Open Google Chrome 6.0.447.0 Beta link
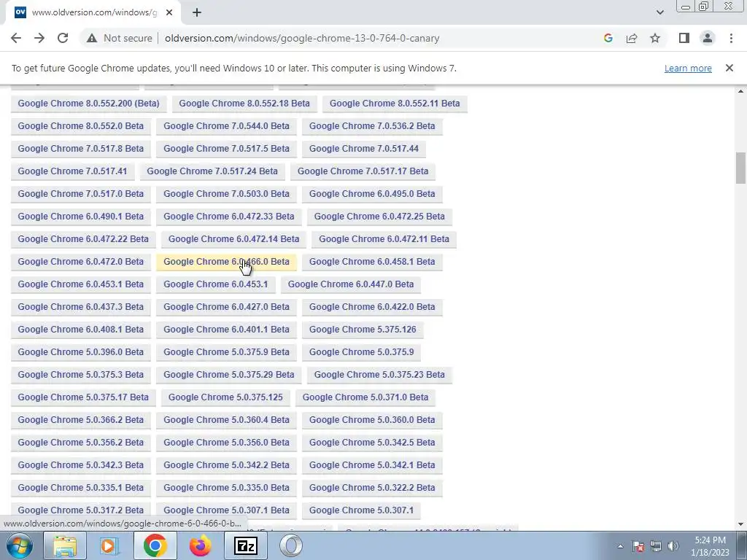Screen dimensions: 747x560 351,284
